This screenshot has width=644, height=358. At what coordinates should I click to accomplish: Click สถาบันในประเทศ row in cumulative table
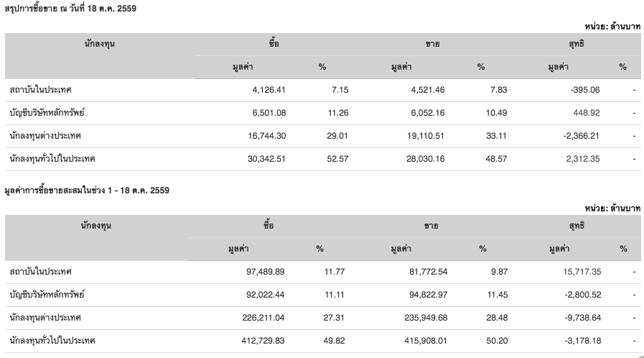coord(323,272)
